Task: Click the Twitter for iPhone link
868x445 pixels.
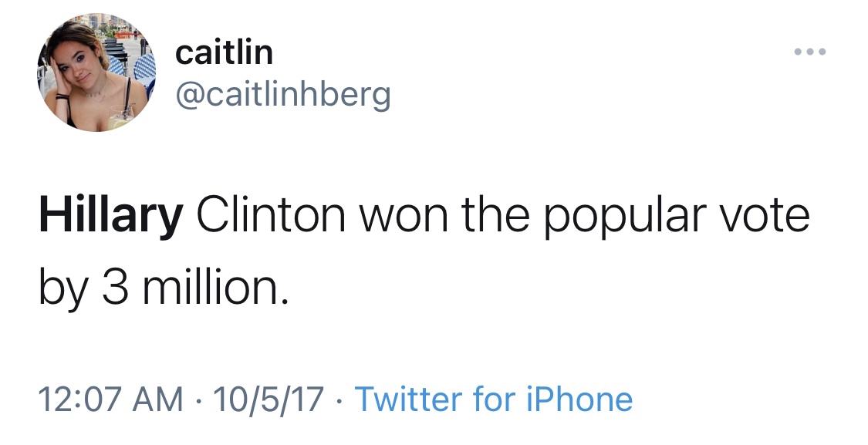Action: tap(493, 399)
